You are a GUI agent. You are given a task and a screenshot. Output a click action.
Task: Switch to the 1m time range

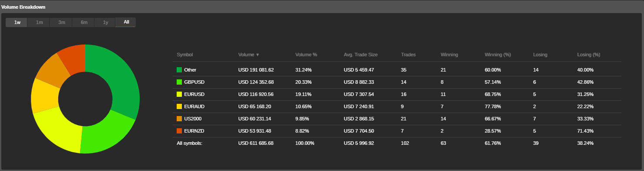(39, 22)
